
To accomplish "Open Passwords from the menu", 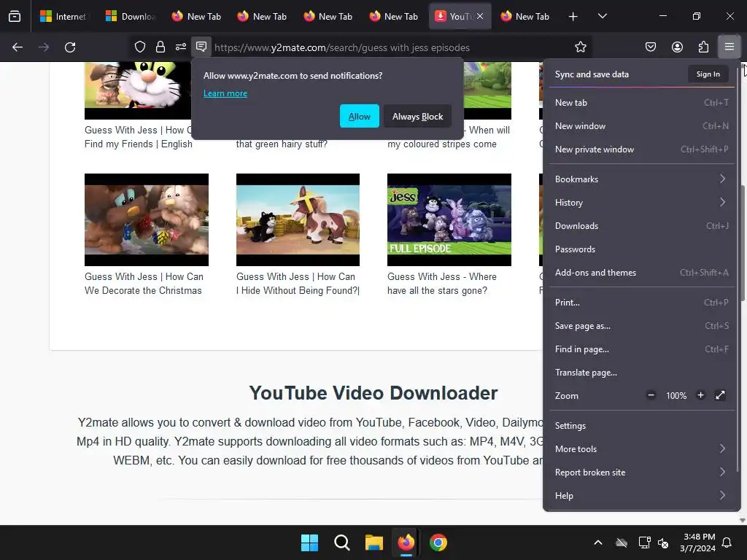I will 641,249.
